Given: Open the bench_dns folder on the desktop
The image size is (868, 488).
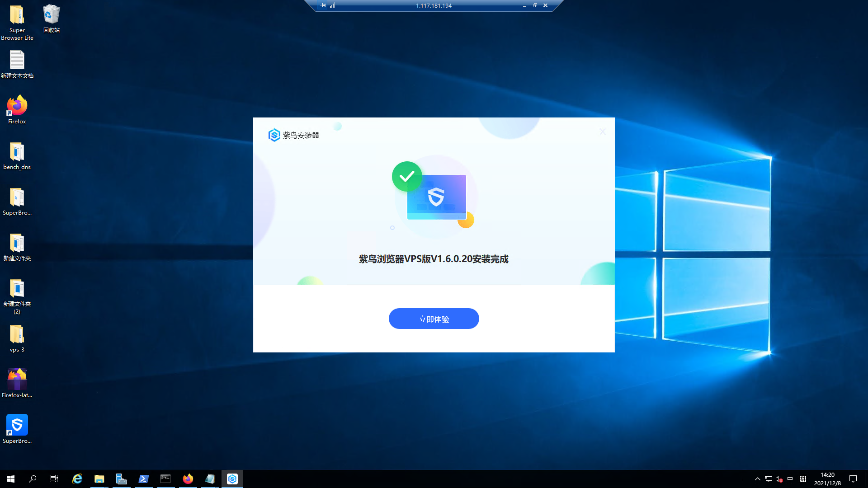Looking at the screenshot, I should [17, 154].
